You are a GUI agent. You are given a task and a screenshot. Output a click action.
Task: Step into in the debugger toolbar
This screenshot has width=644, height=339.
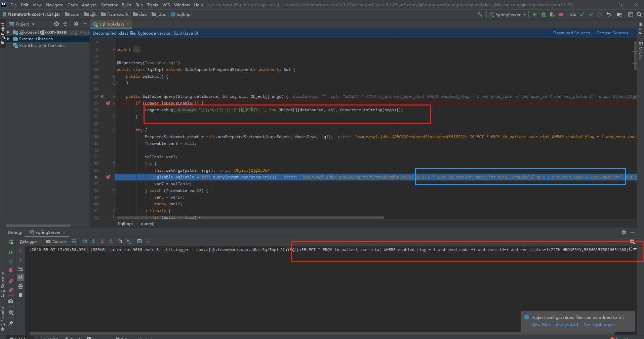pos(93,241)
